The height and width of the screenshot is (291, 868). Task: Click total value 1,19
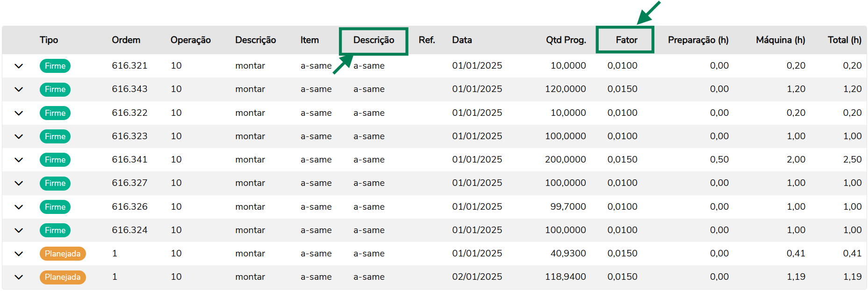pos(852,277)
